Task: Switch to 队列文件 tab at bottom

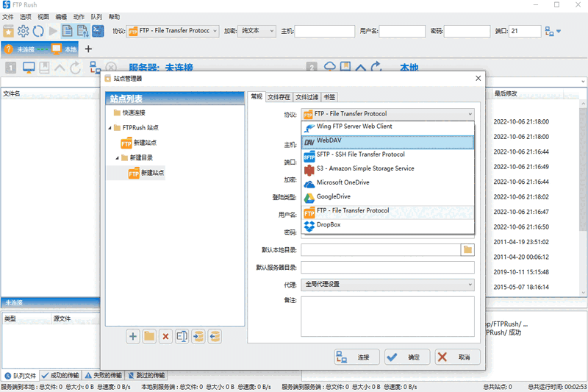Action: pos(21,375)
